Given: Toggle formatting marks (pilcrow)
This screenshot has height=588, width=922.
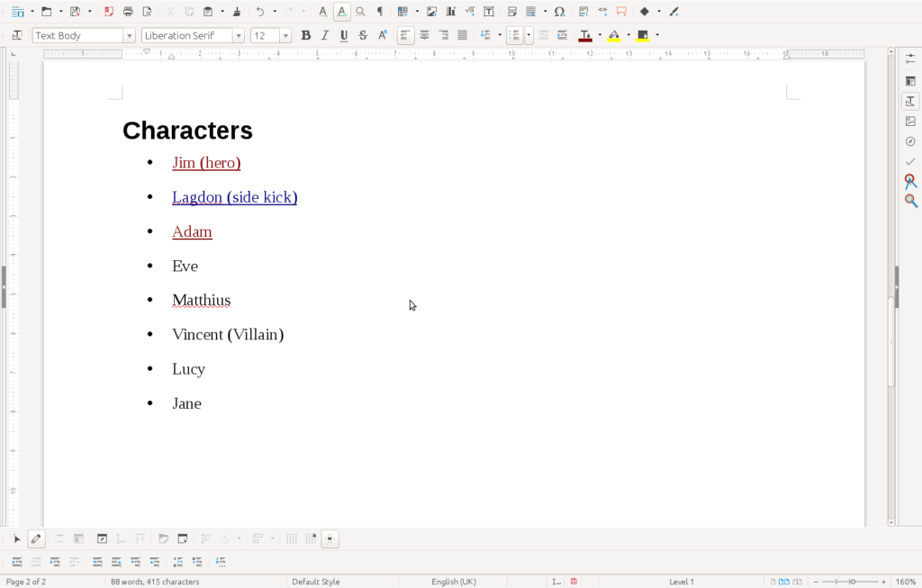Looking at the screenshot, I should point(379,12).
